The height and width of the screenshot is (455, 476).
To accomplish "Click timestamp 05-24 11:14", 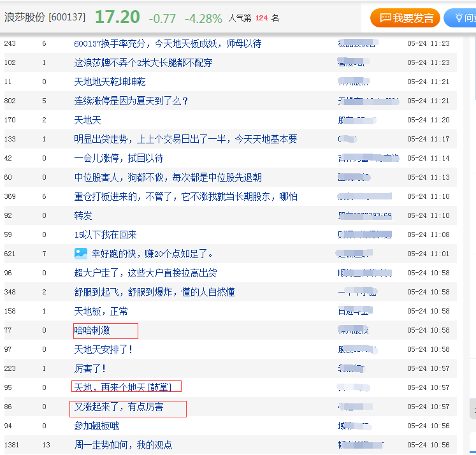I will tap(428, 159).
